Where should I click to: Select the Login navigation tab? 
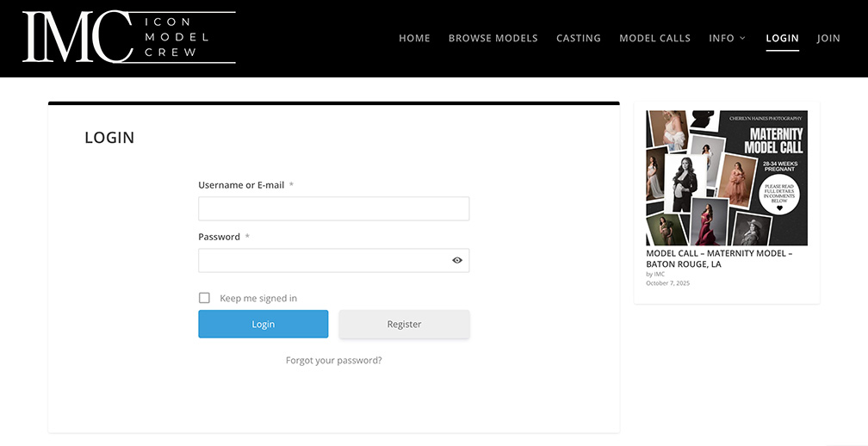tap(782, 38)
